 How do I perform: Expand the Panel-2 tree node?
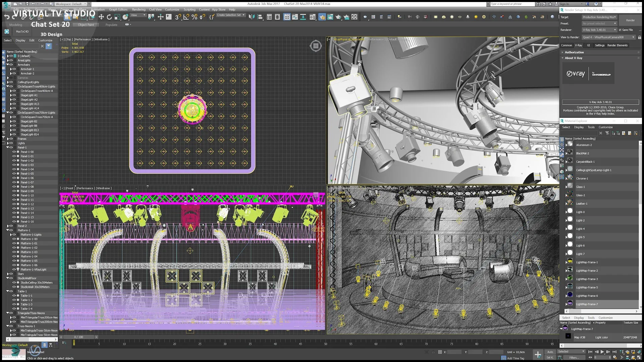tap(7, 226)
